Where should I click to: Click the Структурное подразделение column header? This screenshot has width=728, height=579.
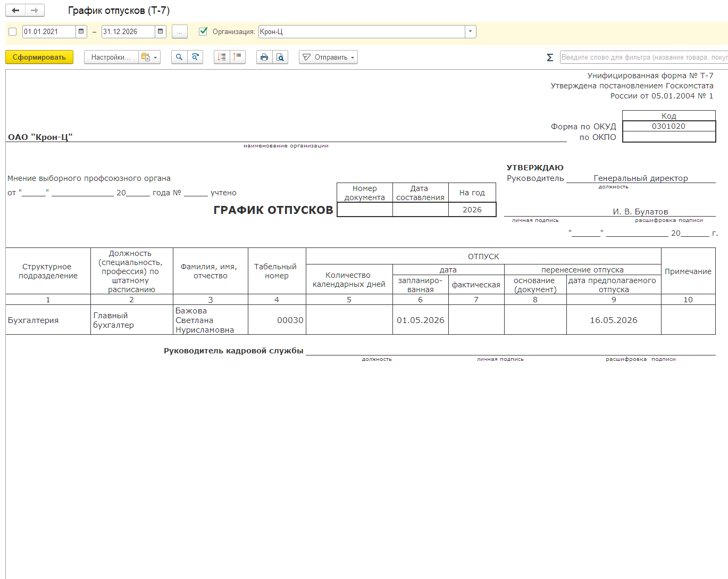click(48, 271)
